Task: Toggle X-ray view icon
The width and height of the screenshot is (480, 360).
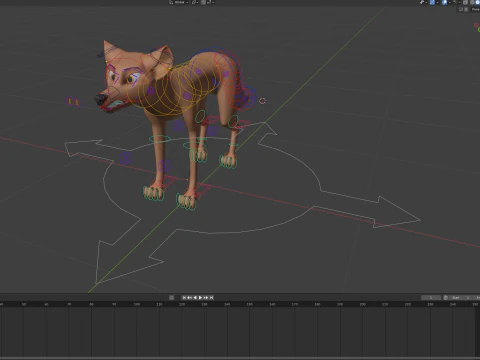Action: coord(465,2)
